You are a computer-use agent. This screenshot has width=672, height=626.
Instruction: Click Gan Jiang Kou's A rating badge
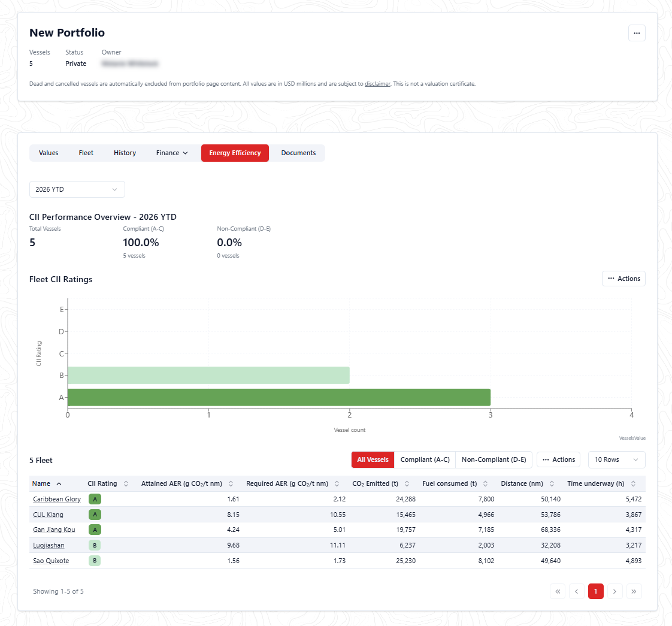point(95,530)
